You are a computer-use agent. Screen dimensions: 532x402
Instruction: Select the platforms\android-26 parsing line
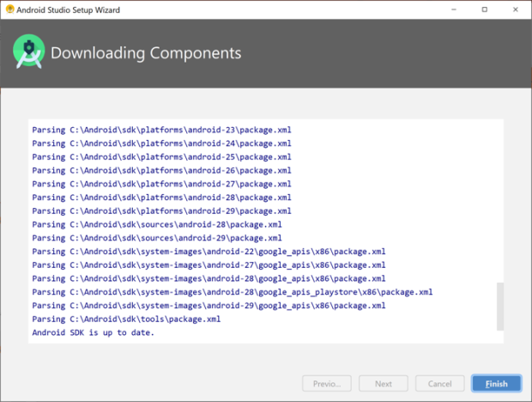(162, 170)
